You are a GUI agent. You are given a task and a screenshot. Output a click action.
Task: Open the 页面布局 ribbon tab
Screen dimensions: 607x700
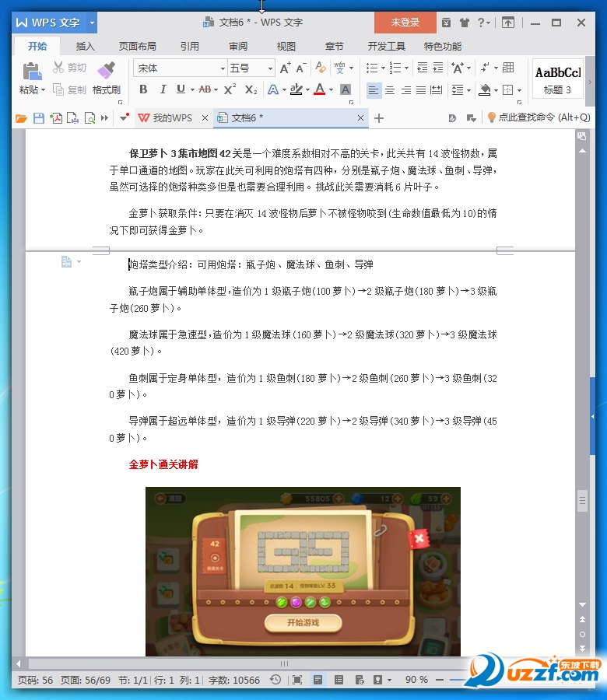(x=138, y=47)
